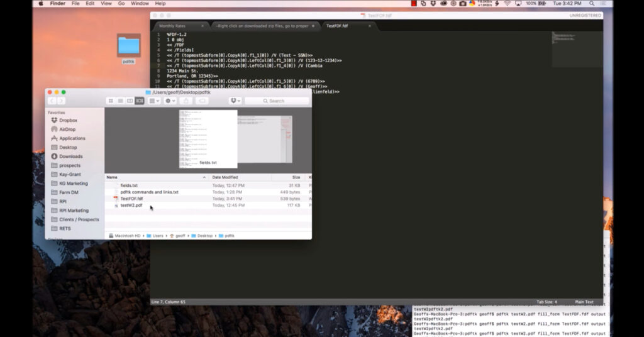Click the Desktop folder in Finder path bar
Image resolution: width=644 pixels, height=337 pixels.
[205, 236]
